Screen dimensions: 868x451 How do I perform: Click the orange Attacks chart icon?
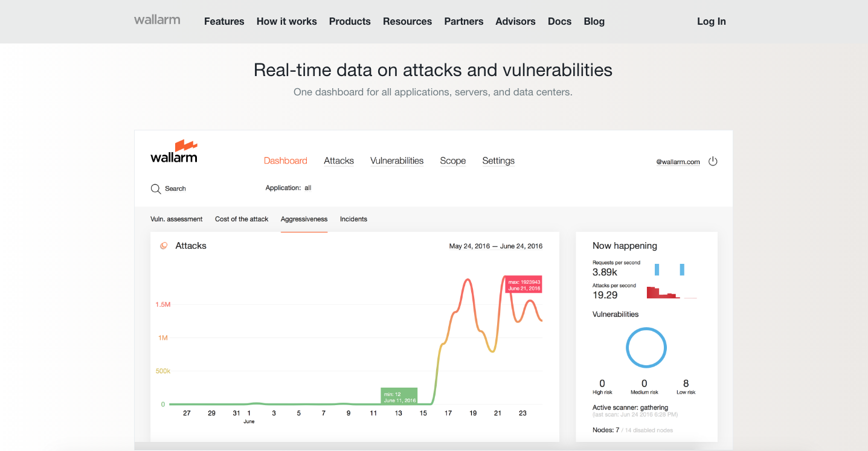tap(163, 246)
